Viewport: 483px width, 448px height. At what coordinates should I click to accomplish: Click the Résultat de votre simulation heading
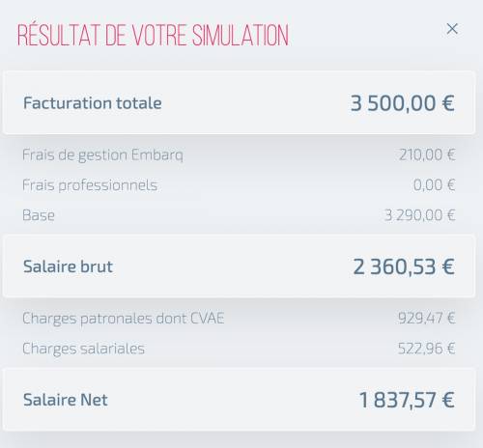tap(153, 35)
